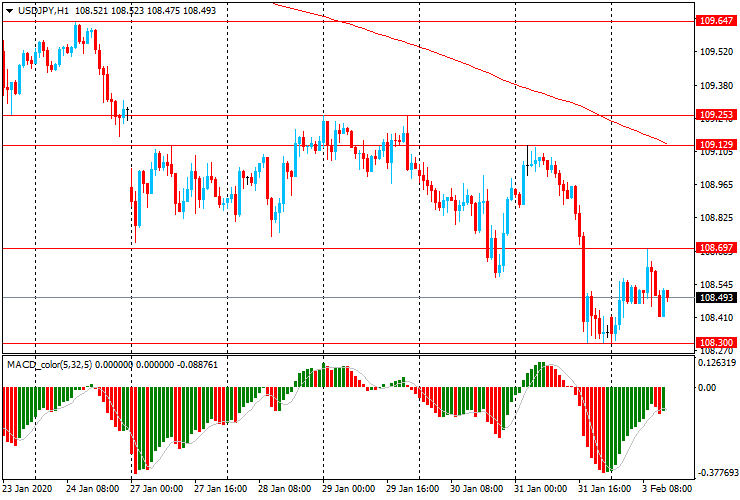The image size is (740, 500).
Task: Click the 109.520 price scale value
Action: tap(716, 52)
